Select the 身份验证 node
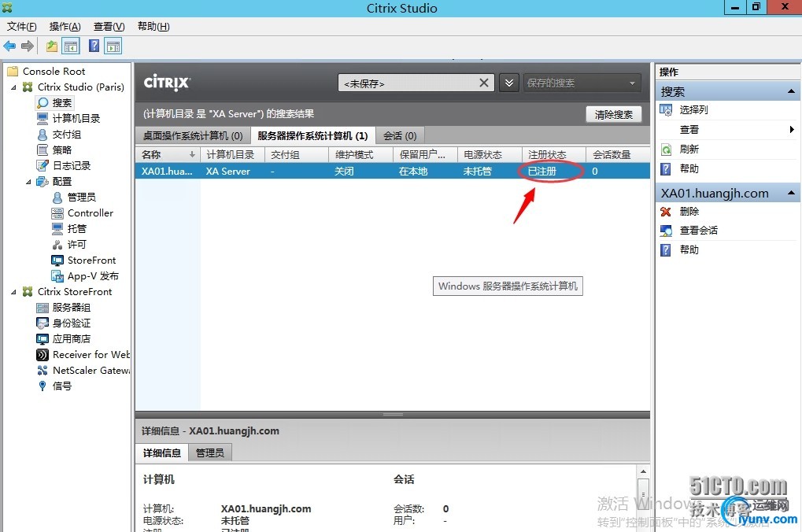Image resolution: width=802 pixels, height=532 pixels. point(64,323)
